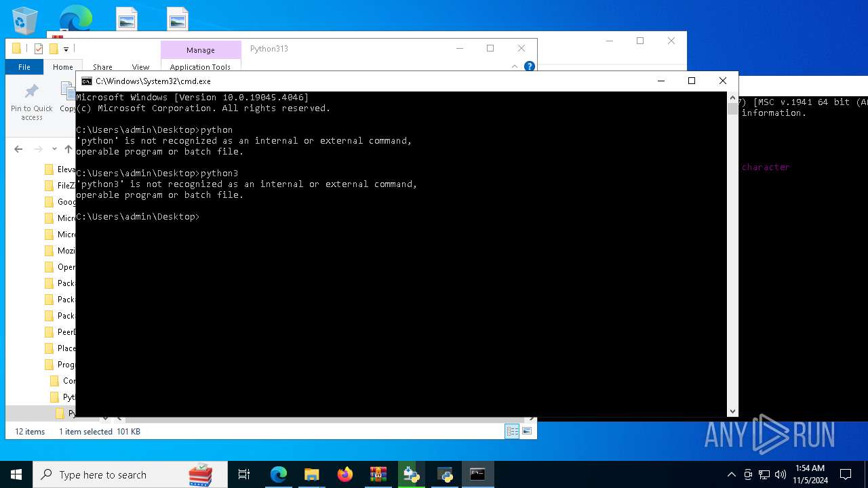Click the cmd vertical scrollbar thumb
This screenshot has width=868, height=488.
pos(732,108)
